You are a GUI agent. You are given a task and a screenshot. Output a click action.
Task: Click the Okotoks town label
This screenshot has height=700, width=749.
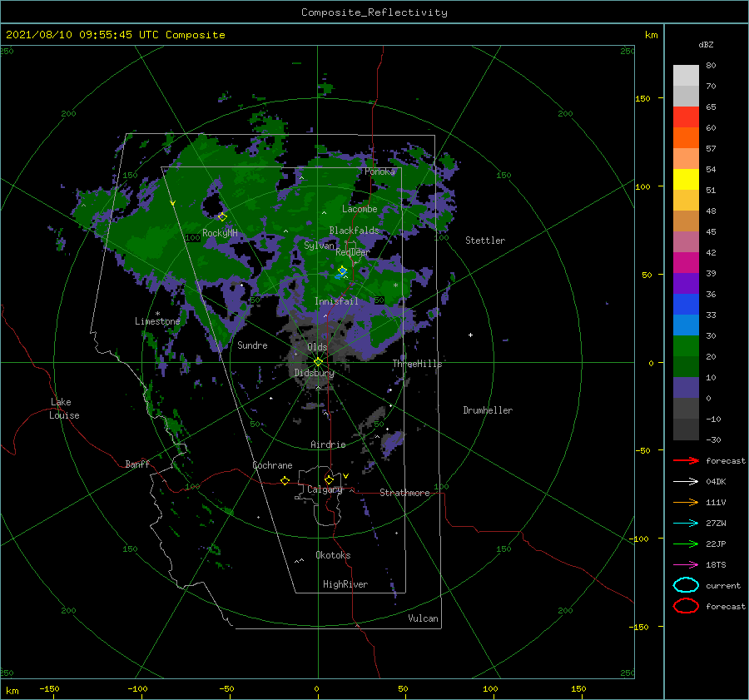[x=333, y=555]
